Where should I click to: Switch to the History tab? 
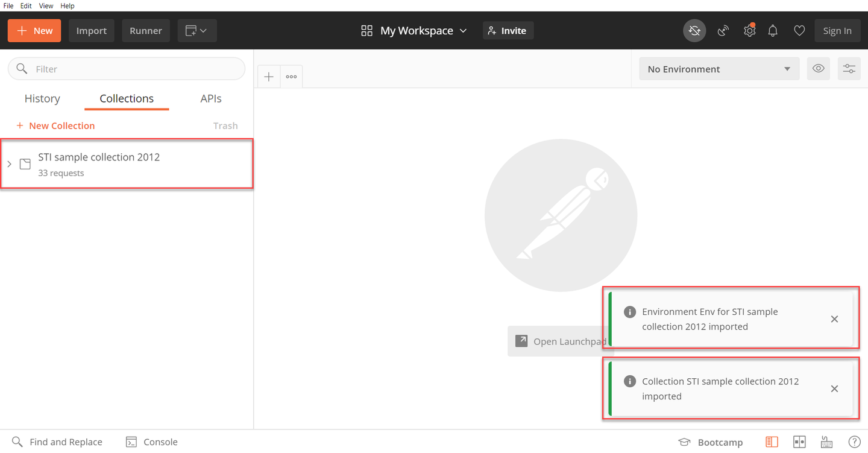coord(42,98)
